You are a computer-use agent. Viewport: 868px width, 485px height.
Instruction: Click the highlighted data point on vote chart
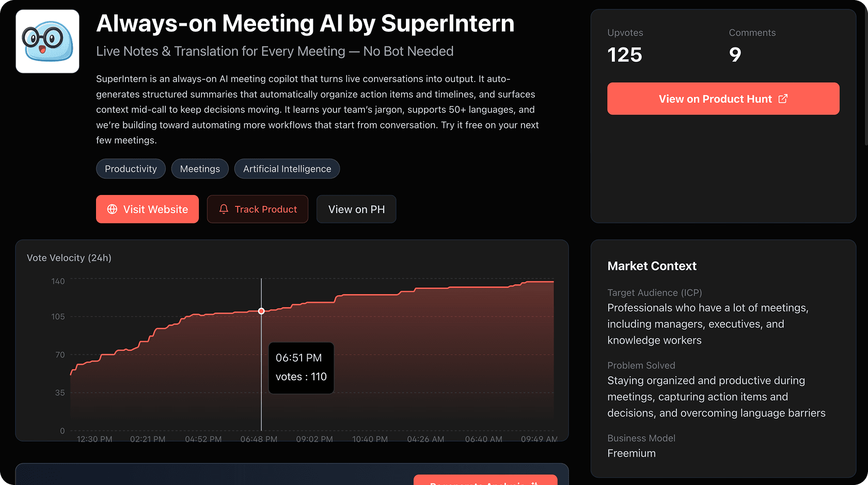pos(261,311)
